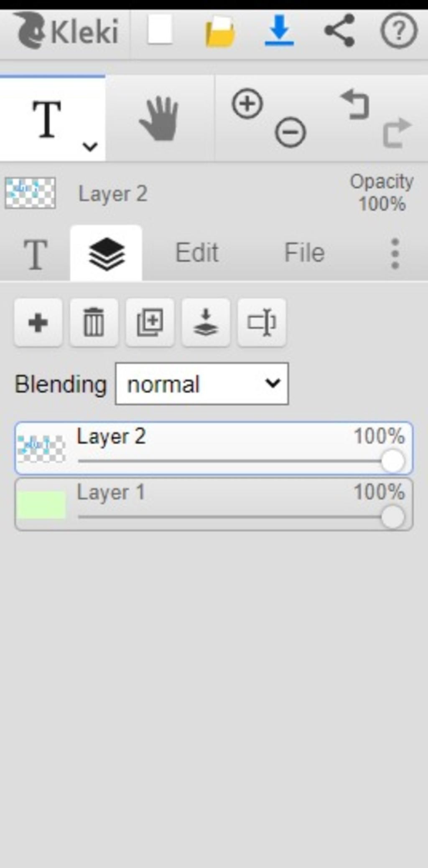This screenshot has height=868, width=428.
Task: Open help with question mark icon
Action: point(399,30)
